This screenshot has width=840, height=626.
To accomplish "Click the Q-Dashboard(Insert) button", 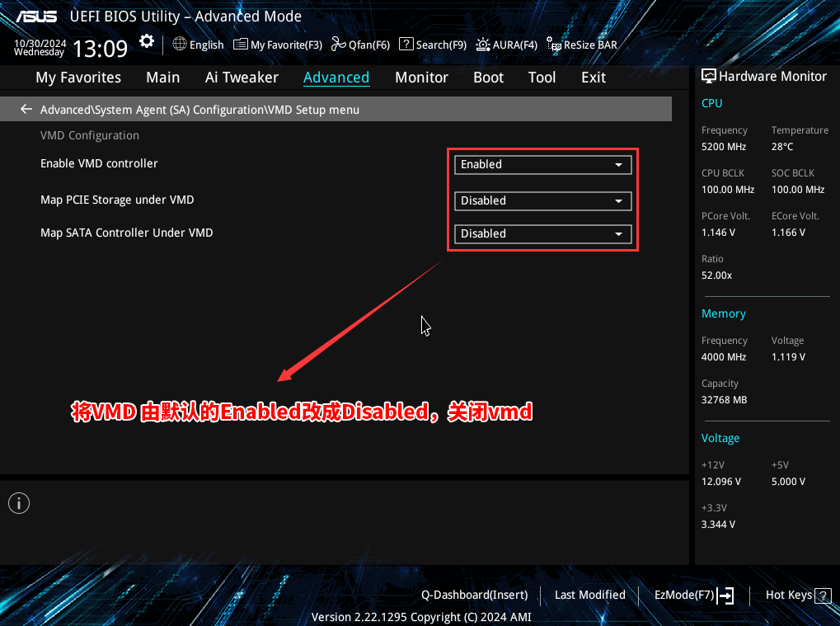I will (x=475, y=595).
